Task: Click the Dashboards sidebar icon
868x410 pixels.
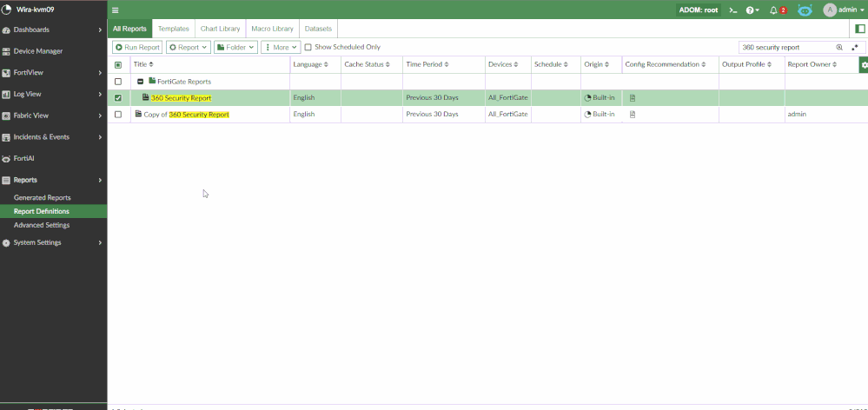Action: coord(6,30)
